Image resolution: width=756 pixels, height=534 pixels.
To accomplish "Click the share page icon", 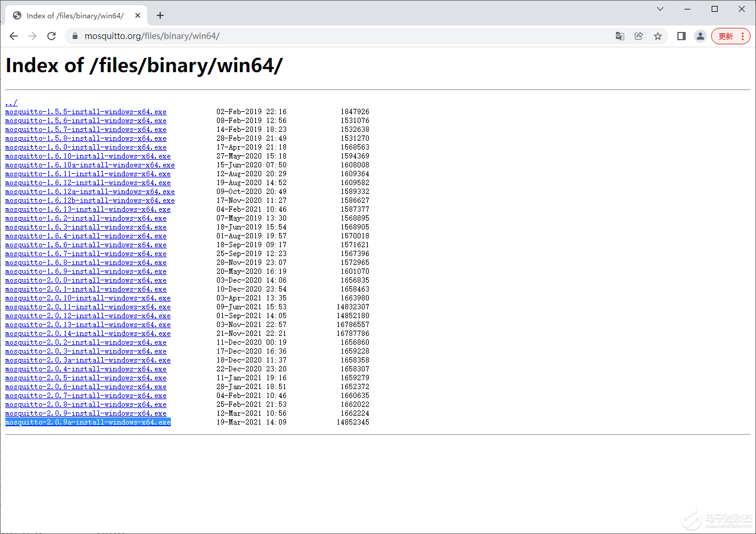I will click(x=638, y=36).
